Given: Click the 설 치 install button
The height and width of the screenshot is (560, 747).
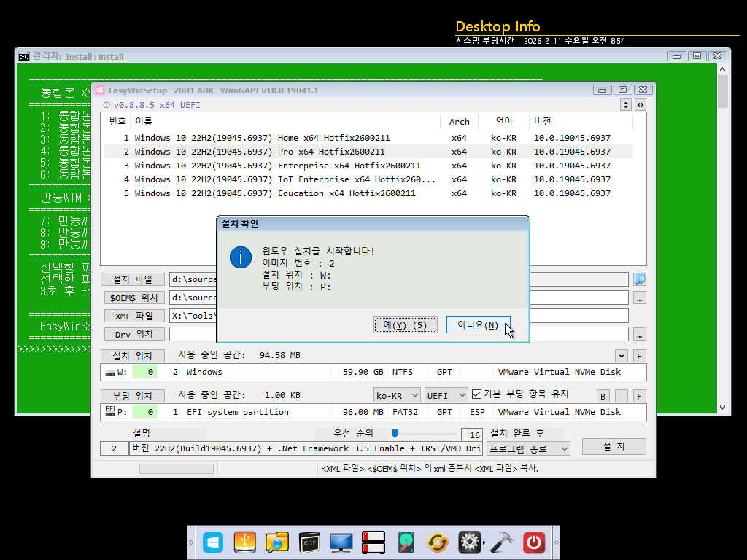Looking at the screenshot, I should (x=614, y=447).
